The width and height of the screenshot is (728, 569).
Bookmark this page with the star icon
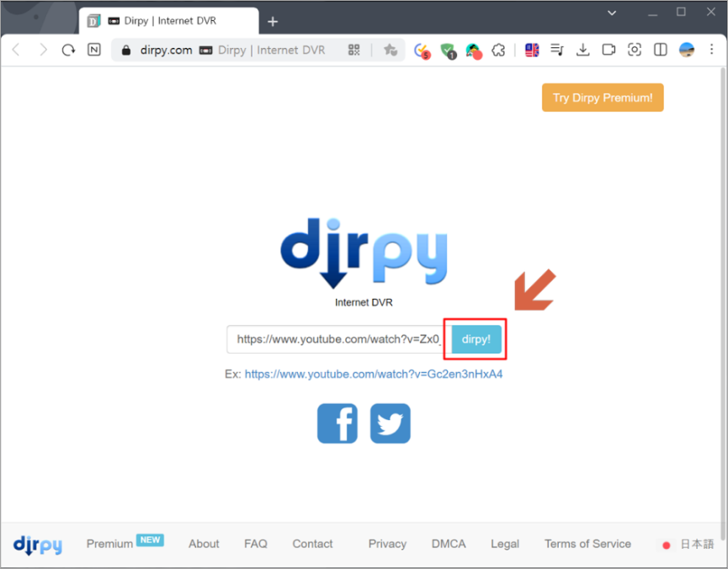[x=390, y=50]
